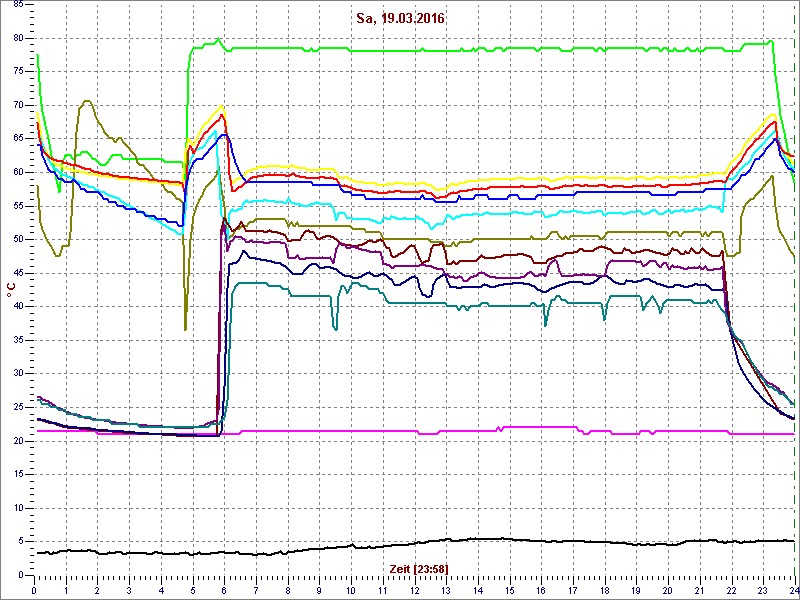Click the 80 value on temperature axis
This screenshot has width=800, height=600.
tap(17, 38)
